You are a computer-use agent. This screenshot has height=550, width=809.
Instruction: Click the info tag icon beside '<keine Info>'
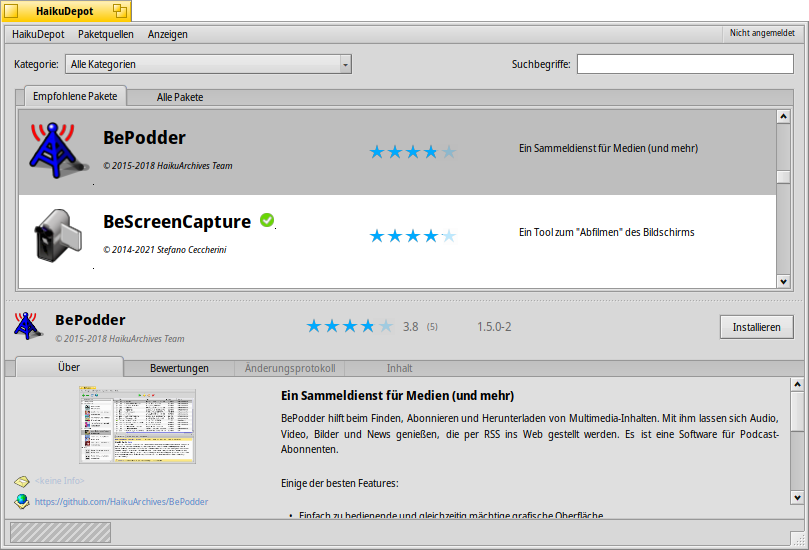21,481
